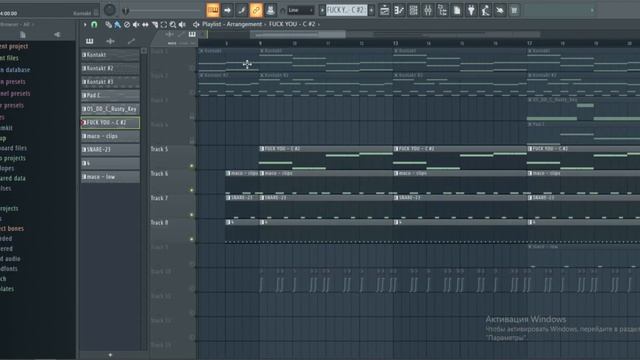
Task: Select the Kontakt #3 pattern in picker
Action: (110, 82)
